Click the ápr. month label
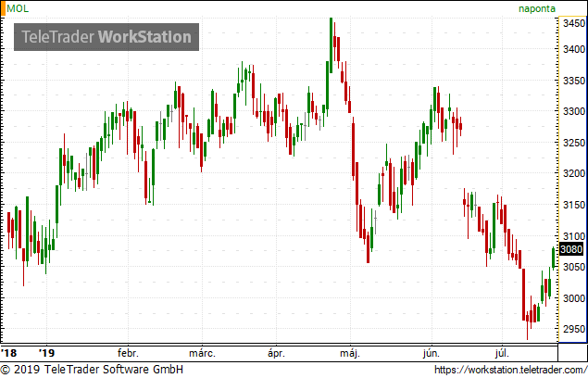Viewport: 588px width, 378px height. (x=276, y=353)
